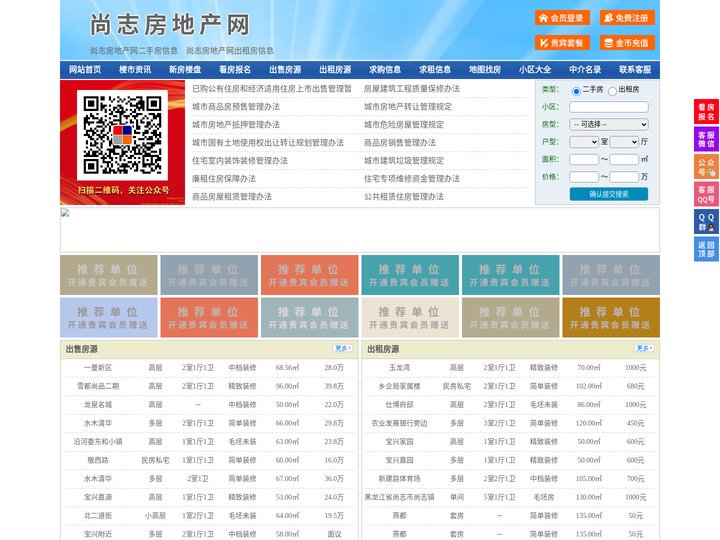Image resolution: width=720 pixels, height=540 pixels.
Task: Open the 农业发展银行旁边 rental listing
Action: coord(399,423)
